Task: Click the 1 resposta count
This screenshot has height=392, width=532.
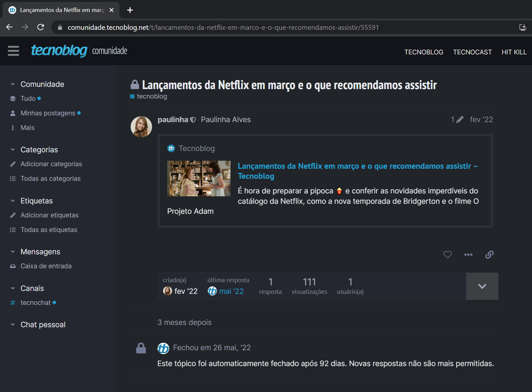Action: point(270,286)
